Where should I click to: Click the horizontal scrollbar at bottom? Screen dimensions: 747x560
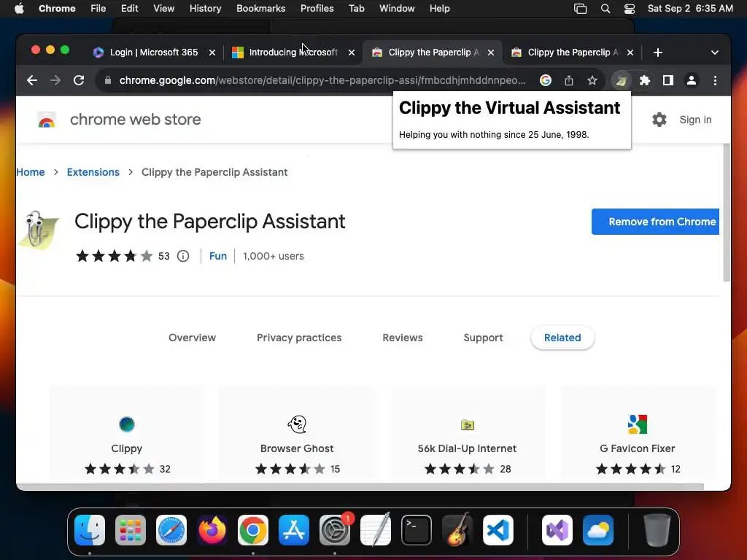(x=360, y=486)
